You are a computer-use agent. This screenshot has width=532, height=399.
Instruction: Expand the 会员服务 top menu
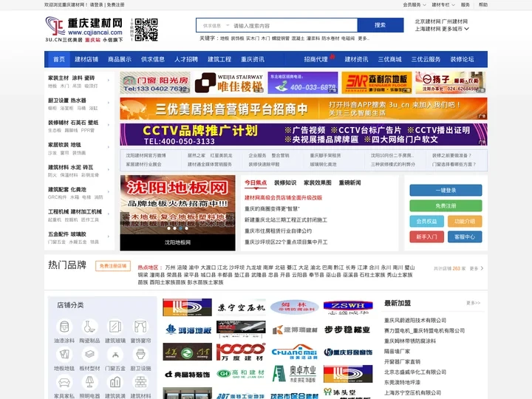414,4
